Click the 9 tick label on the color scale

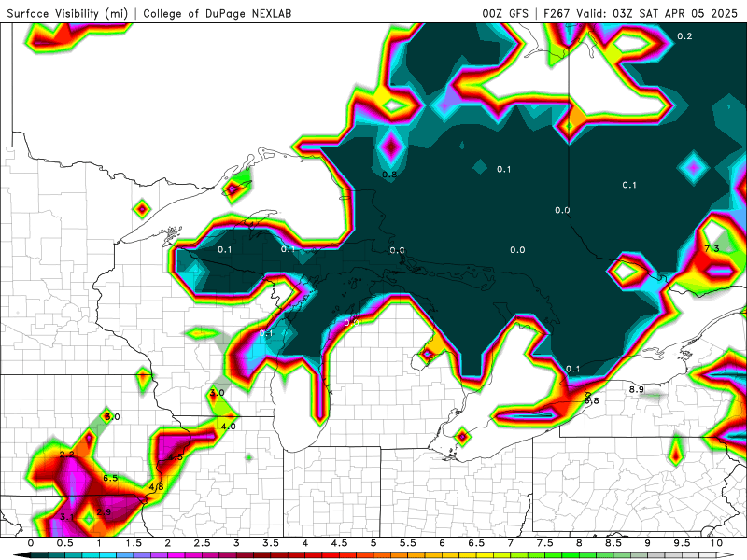pos(648,543)
